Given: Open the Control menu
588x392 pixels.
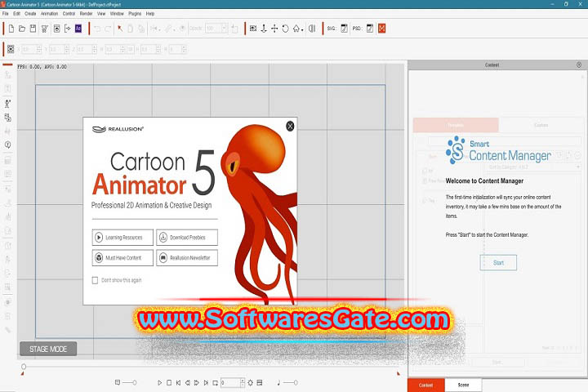Looking at the screenshot, I should coord(69,14).
